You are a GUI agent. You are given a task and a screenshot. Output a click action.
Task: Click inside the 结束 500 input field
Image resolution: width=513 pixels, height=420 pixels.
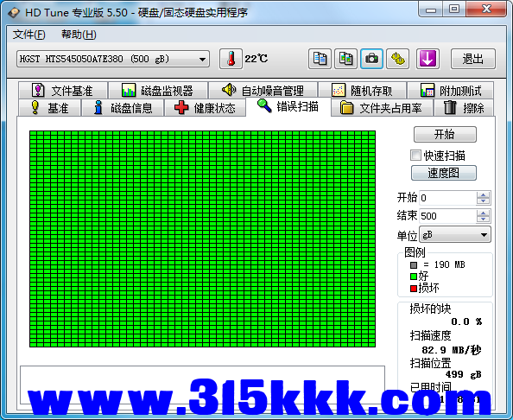coord(447,216)
